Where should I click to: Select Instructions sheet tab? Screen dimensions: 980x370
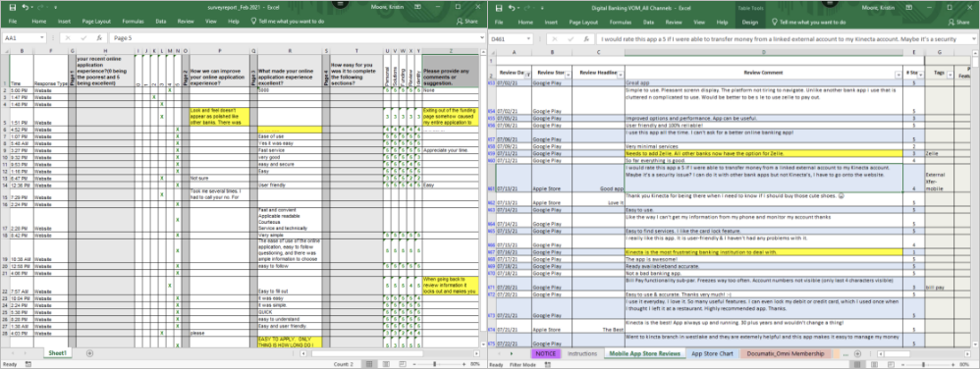(582, 353)
